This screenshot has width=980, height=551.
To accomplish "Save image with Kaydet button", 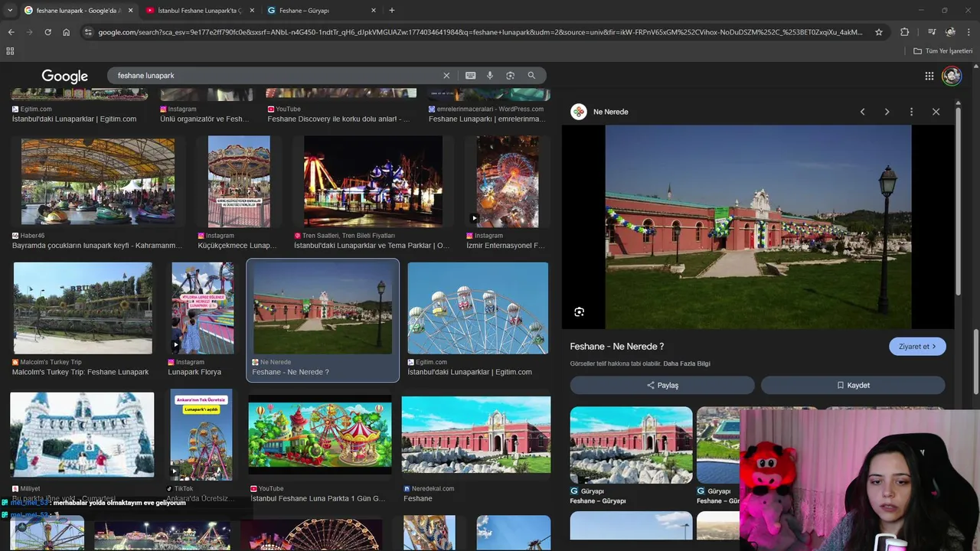I will (853, 385).
